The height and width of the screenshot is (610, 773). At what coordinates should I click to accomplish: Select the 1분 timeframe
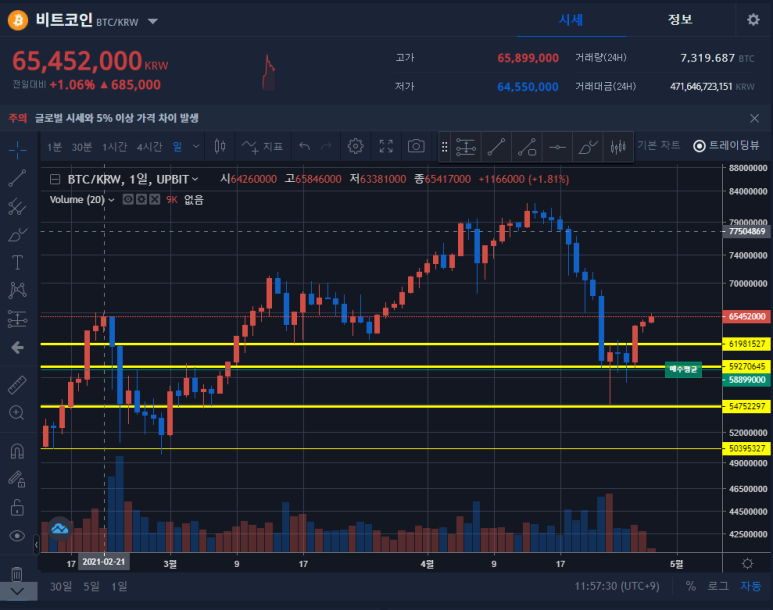tap(54, 147)
